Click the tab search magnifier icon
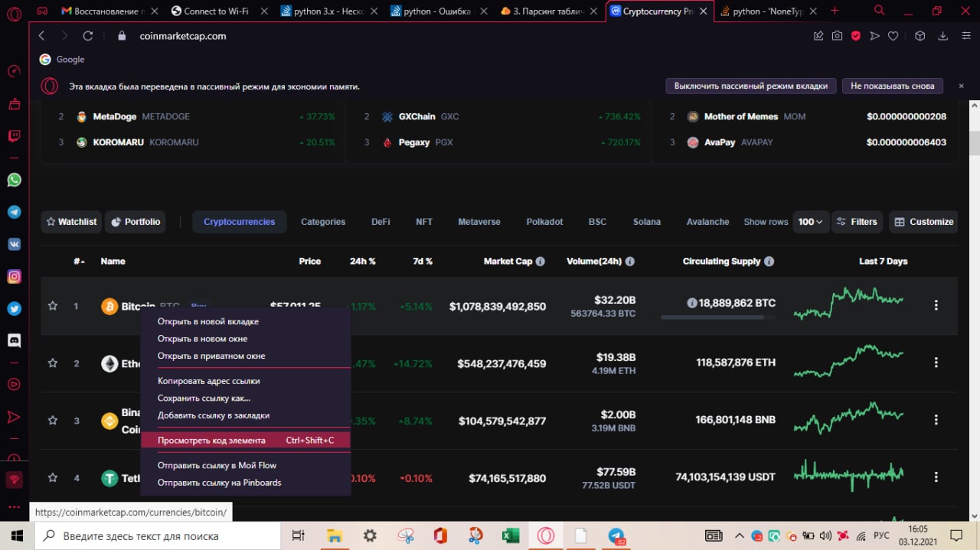This screenshot has height=550, width=980. pos(880,11)
